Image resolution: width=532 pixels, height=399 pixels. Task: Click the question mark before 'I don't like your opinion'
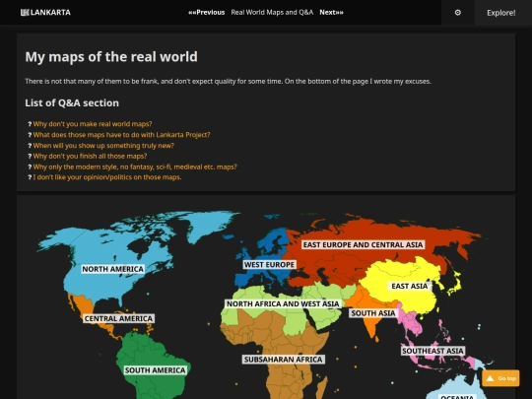tap(30, 177)
